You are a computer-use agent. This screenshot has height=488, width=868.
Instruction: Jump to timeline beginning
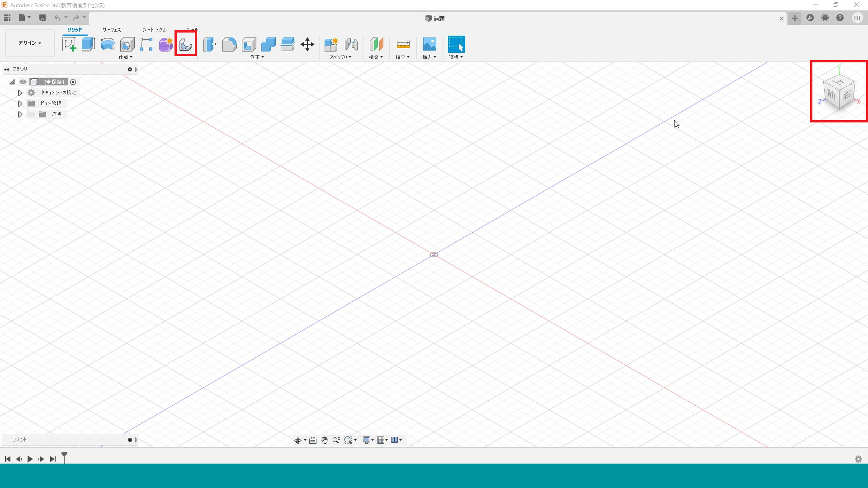tap(8, 459)
